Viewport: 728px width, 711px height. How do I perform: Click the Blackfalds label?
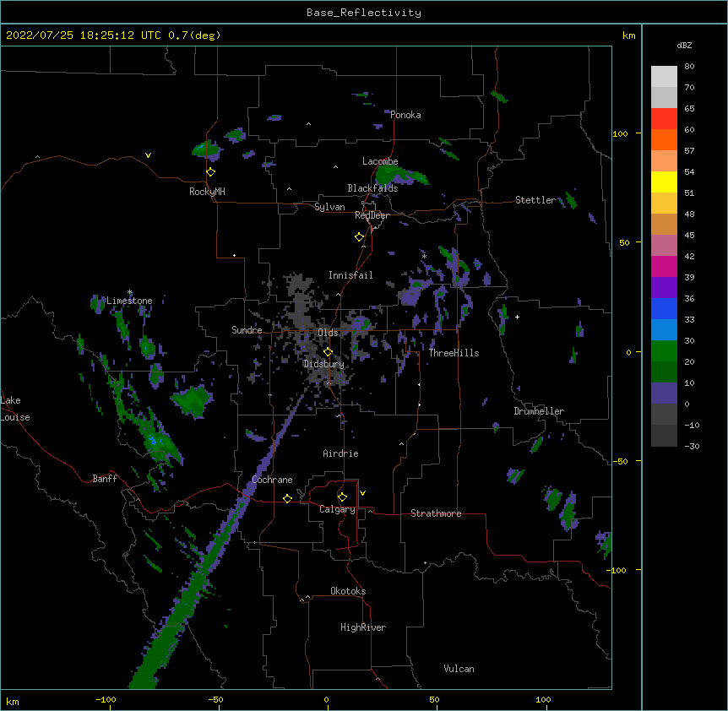click(x=372, y=188)
